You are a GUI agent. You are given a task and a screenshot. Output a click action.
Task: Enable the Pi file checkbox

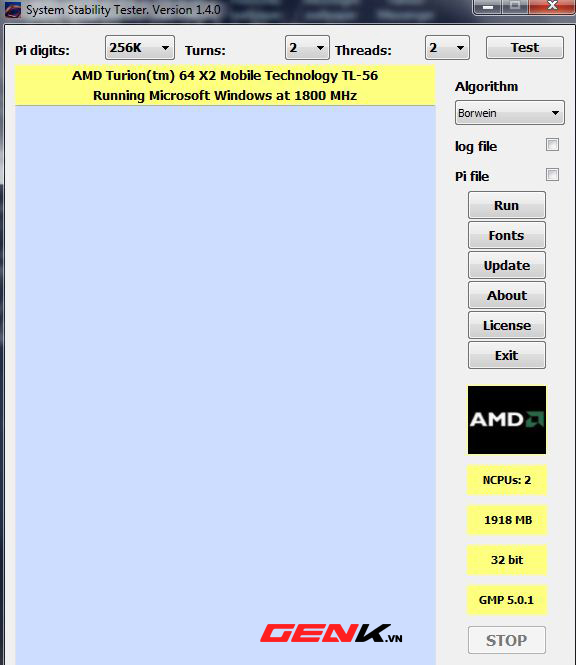pos(552,175)
